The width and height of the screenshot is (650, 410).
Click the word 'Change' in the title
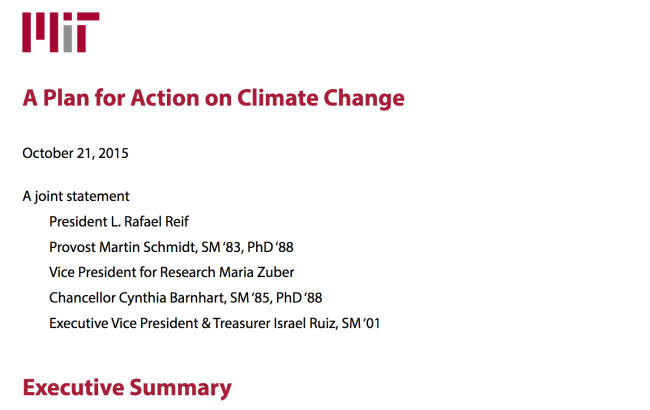point(364,100)
